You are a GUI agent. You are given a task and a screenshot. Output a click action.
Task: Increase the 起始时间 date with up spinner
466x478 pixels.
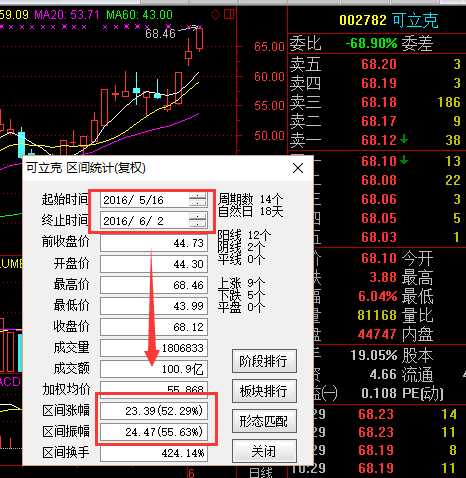pyautogui.click(x=198, y=197)
